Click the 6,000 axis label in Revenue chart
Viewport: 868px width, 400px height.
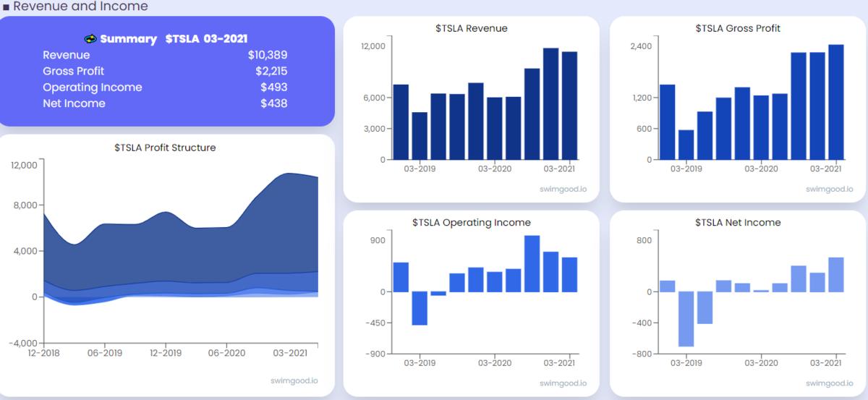[x=374, y=98]
